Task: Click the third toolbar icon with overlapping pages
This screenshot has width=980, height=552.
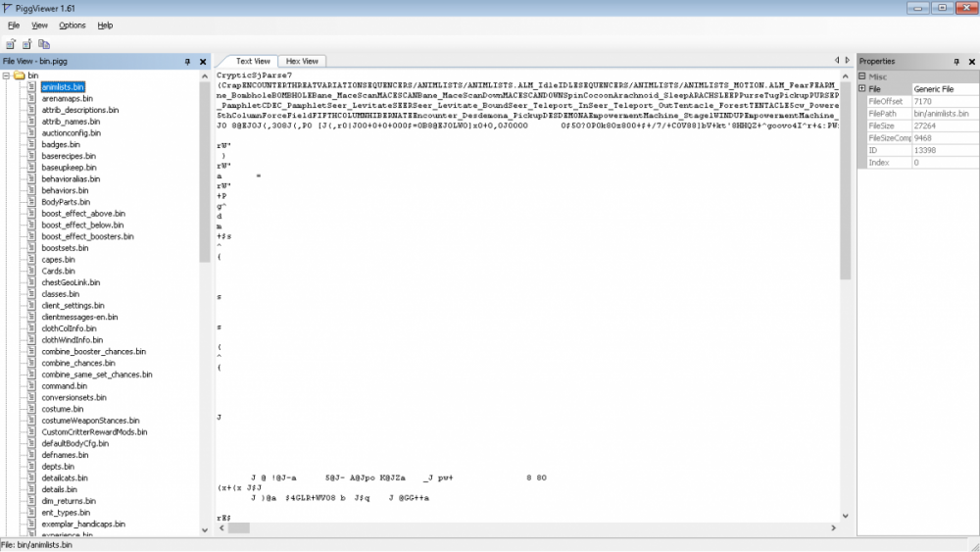Action: click(x=44, y=44)
